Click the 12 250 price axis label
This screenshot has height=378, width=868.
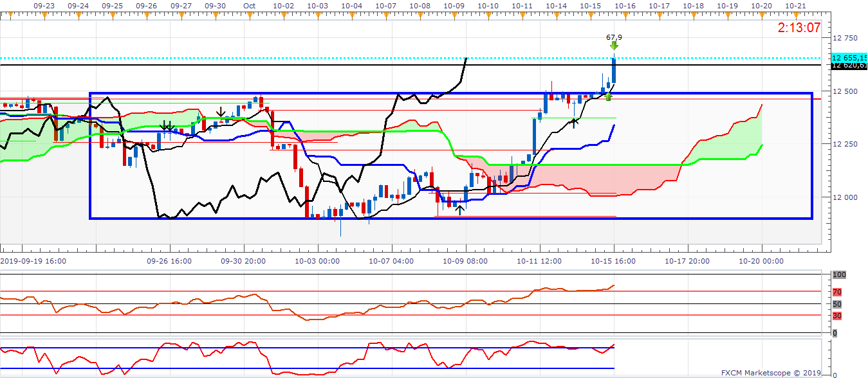click(845, 144)
